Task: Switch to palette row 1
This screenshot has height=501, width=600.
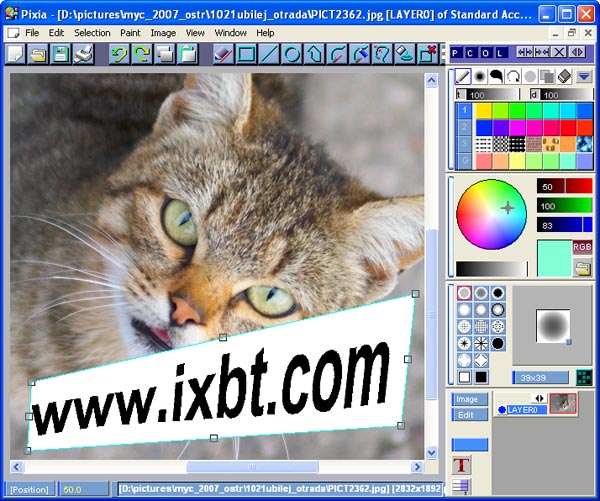Action: click(x=465, y=110)
